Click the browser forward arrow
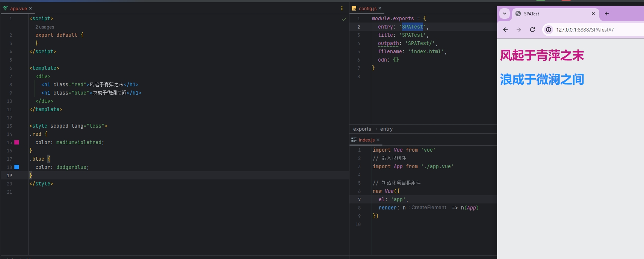 [x=519, y=30]
